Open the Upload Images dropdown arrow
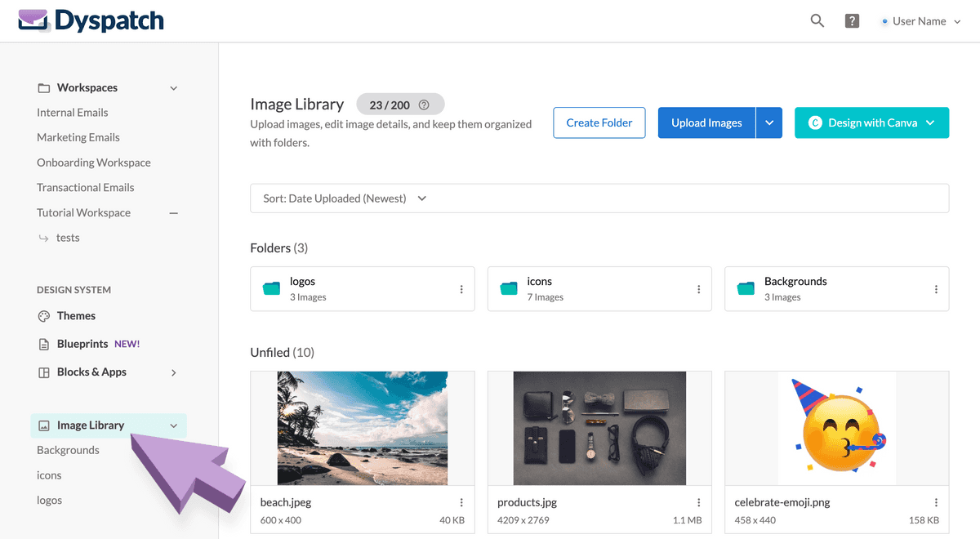 (x=769, y=122)
